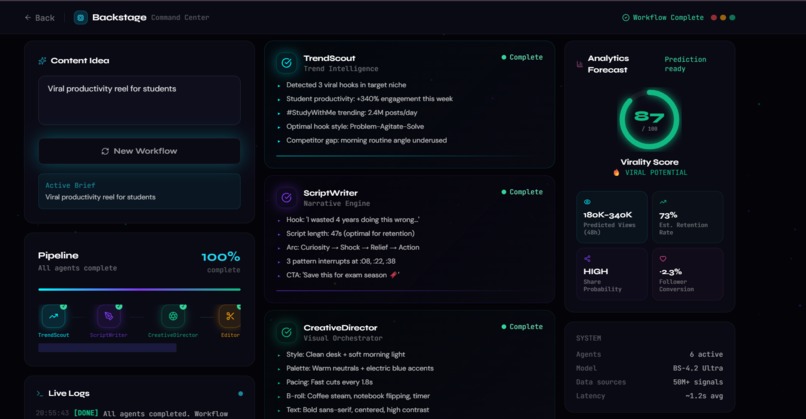Click the Active Brief box

pos(139,191)
